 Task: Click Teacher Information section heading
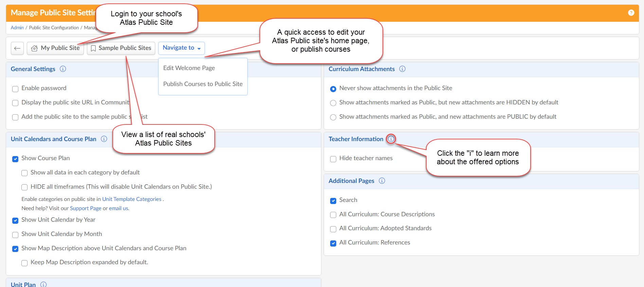356,139
